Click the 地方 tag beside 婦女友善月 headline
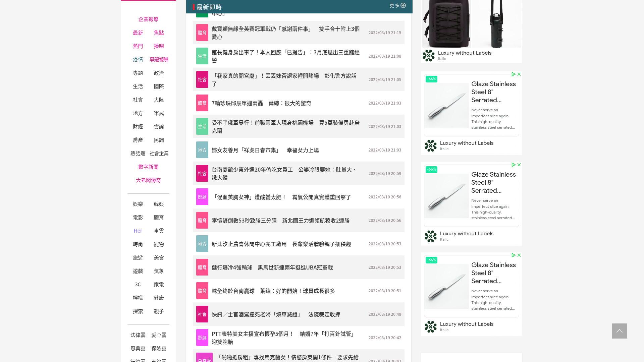Image resolution: width=644 pixels, height=362 pixels. [x=202, y=150]
